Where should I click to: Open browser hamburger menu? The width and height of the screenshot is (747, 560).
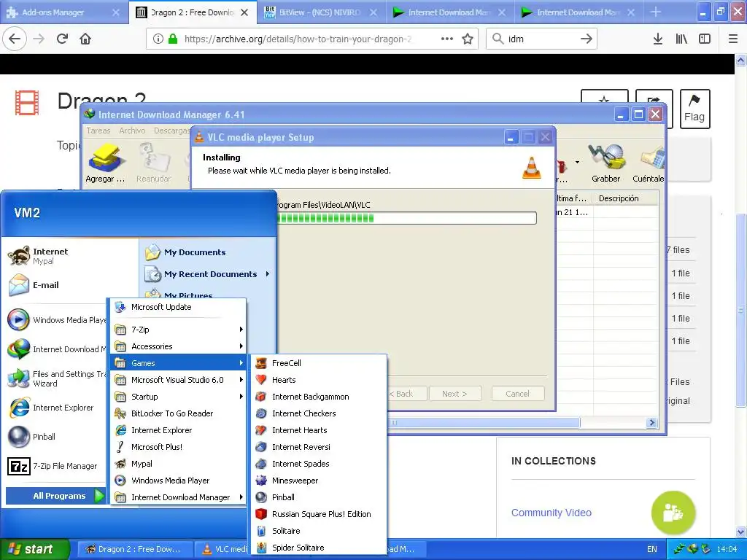(732, 39)
